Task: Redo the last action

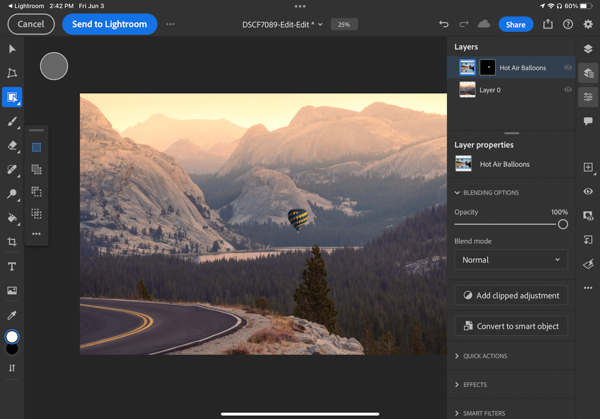Action: point(464,24)
